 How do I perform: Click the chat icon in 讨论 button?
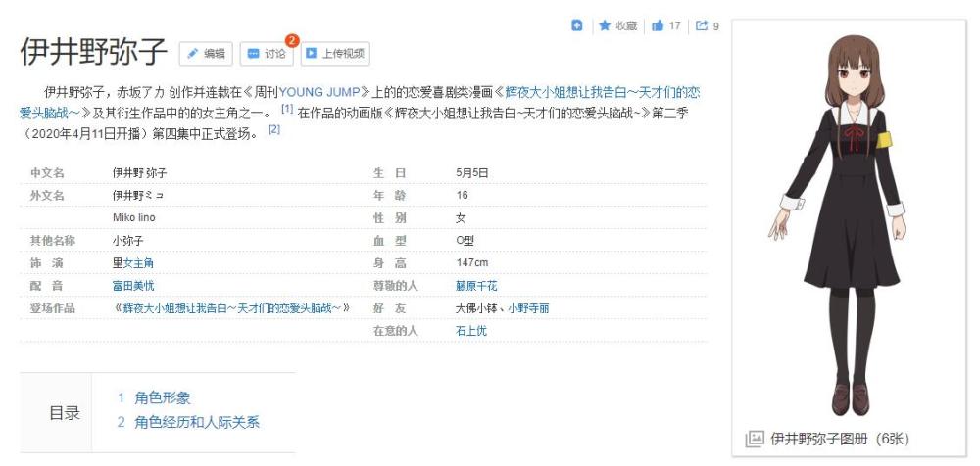point(253,54)
